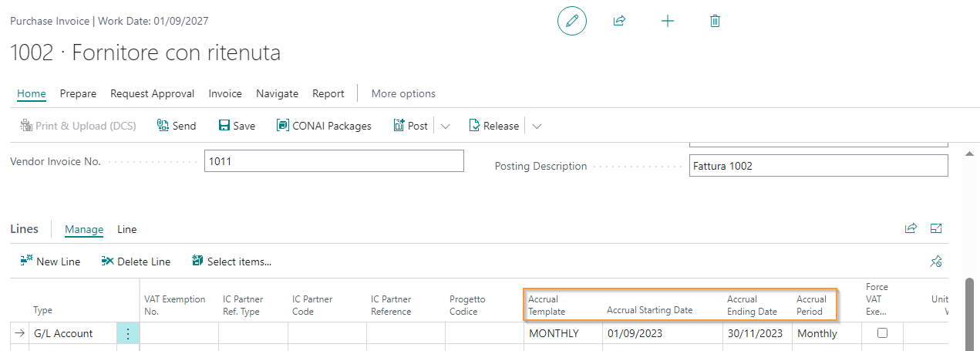This screenshot has height=351, width=980.
Task: Click the Type column header
Action: tap(43, 311)
